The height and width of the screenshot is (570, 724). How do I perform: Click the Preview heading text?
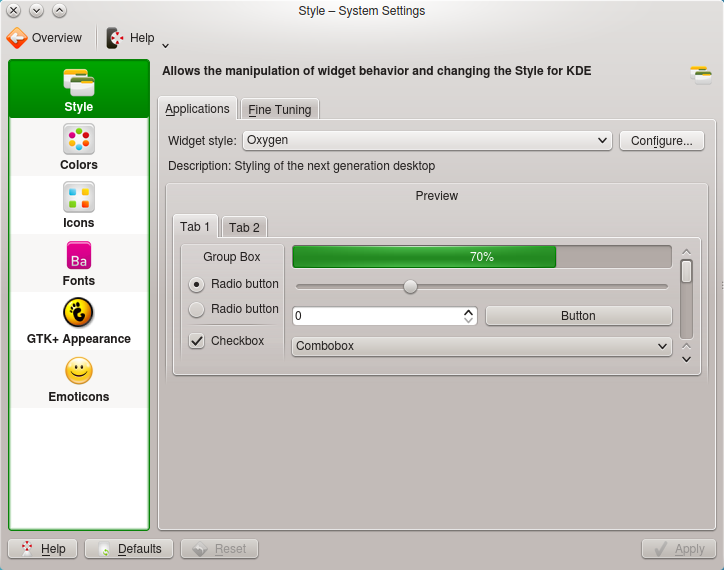point(437,196)
